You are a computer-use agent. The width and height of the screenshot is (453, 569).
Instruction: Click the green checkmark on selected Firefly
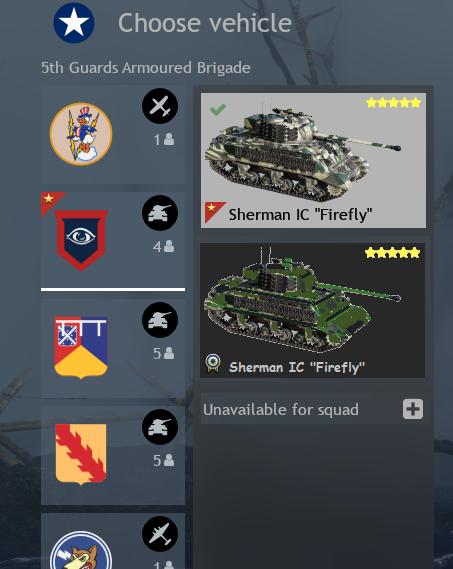pyautogui.click(x=218, y=109)
